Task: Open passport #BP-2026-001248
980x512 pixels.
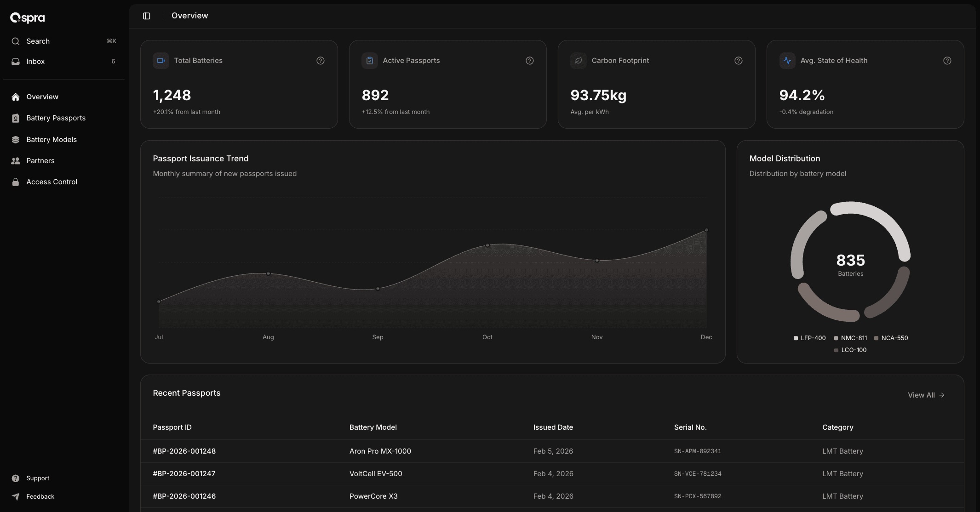Action: tap(184, 451)
